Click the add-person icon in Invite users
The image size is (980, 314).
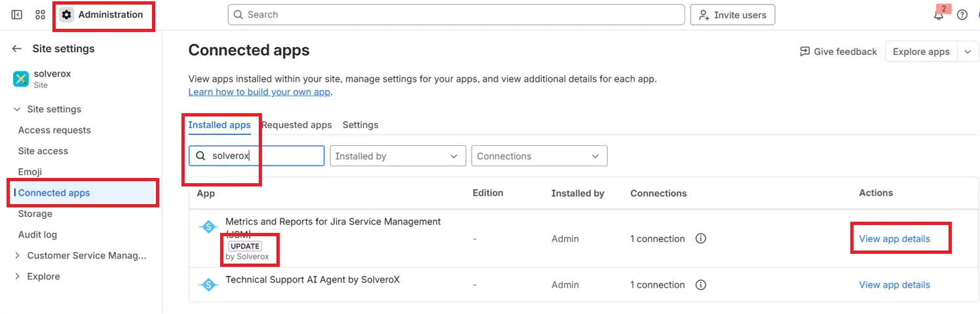pos(704,15)
